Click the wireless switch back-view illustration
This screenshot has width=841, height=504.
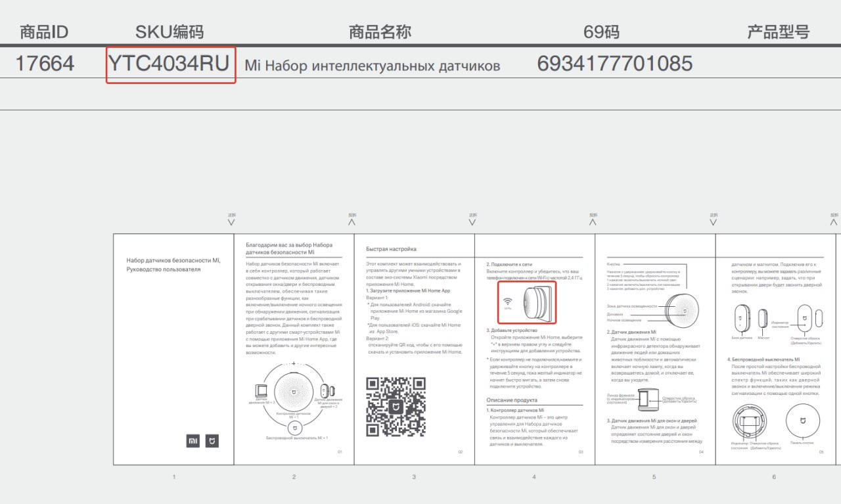tap(749, 423)
